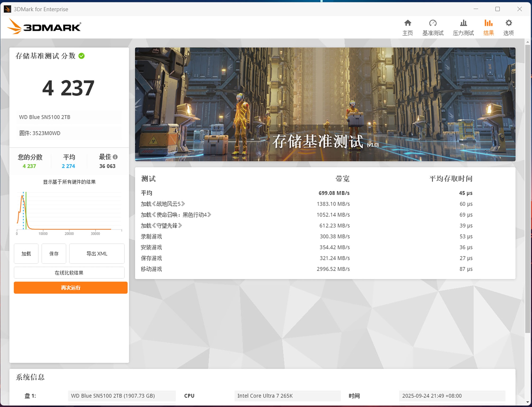Screen dimensions: 532x407
Task: Open the Home page icon
Action: pos(408,23)
